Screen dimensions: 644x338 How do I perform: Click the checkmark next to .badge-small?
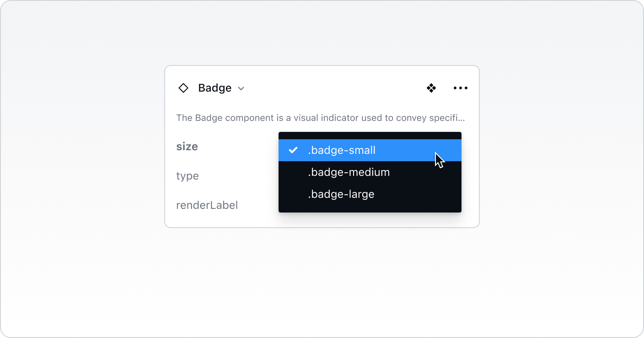tap(293, 150)
